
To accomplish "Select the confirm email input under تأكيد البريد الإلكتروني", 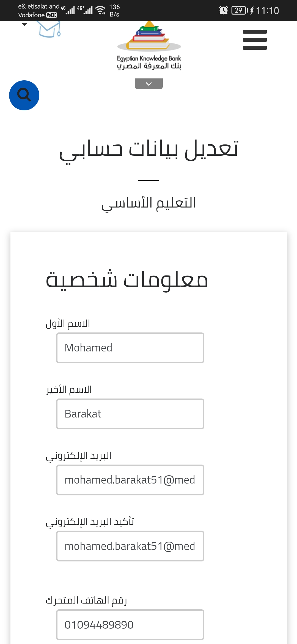I will pos(130,546).
